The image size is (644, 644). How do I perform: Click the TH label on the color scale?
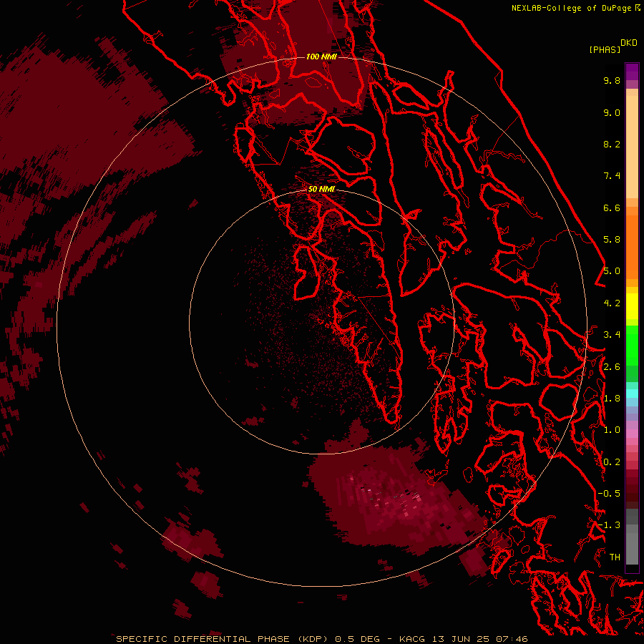pyautogui.click(x=615, y=557)
